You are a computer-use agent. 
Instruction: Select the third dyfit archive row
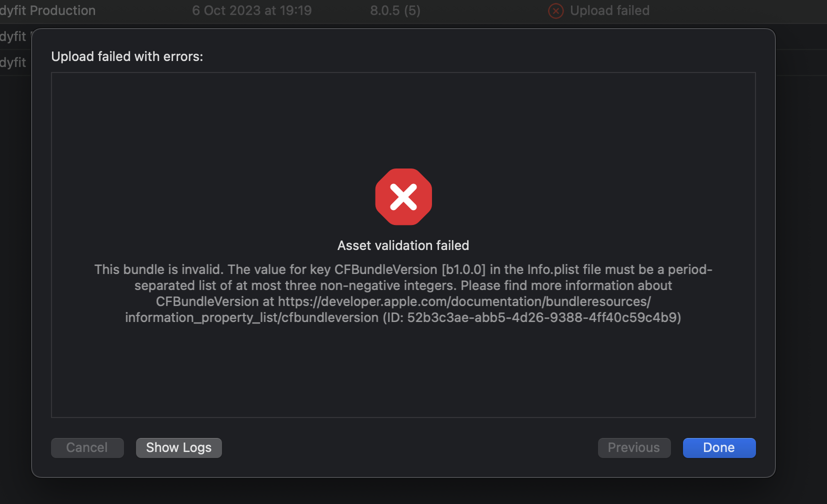coord(13,62)
